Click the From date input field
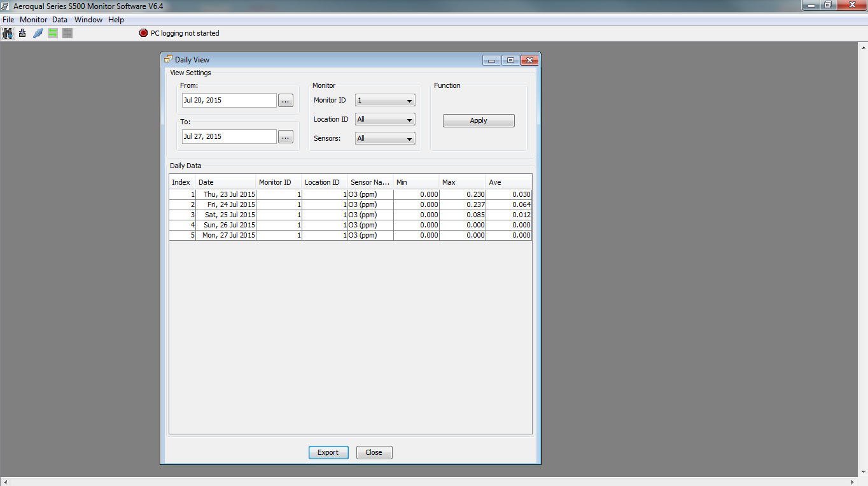 (229, 101)
